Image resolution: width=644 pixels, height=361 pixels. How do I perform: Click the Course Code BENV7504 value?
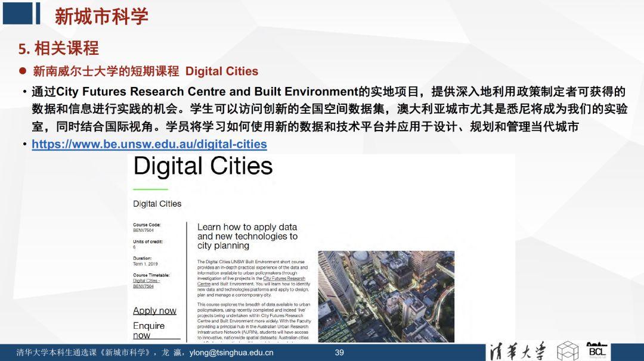click(143, 231)
